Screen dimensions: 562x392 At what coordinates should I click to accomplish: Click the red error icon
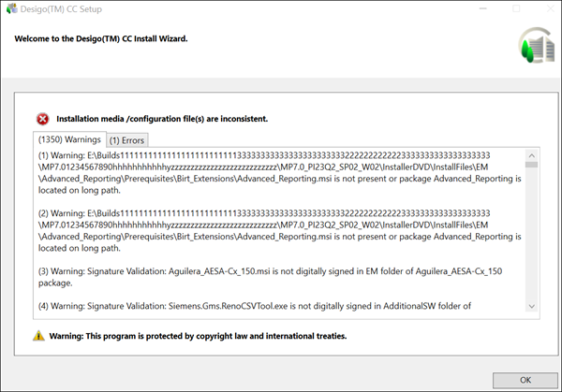tap(43, 119)
